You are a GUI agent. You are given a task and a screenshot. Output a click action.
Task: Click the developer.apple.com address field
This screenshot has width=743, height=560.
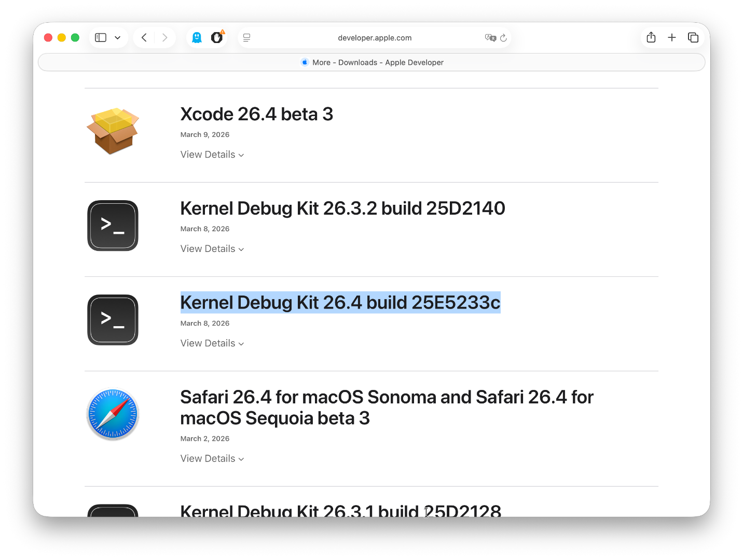tap(375, 38)
